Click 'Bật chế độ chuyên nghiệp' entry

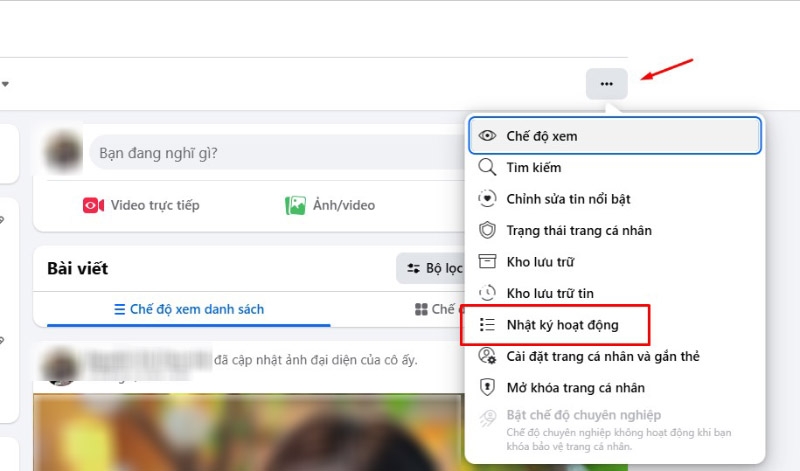click(x=615, y=430)
